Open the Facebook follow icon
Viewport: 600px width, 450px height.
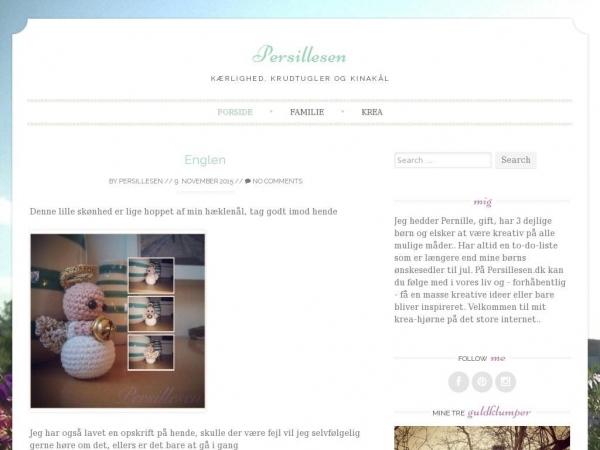pos(458,382)
